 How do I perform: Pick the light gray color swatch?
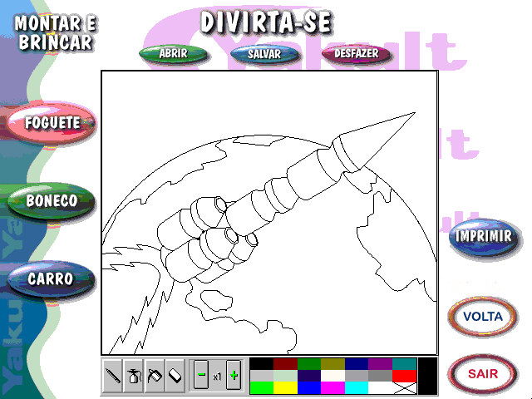(262, 376)
